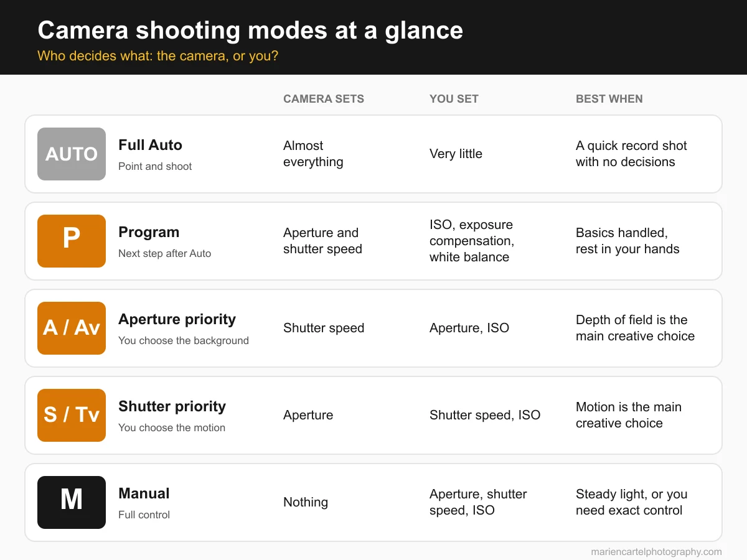Click 'You choose the motion' subtitle

point(172,427)
